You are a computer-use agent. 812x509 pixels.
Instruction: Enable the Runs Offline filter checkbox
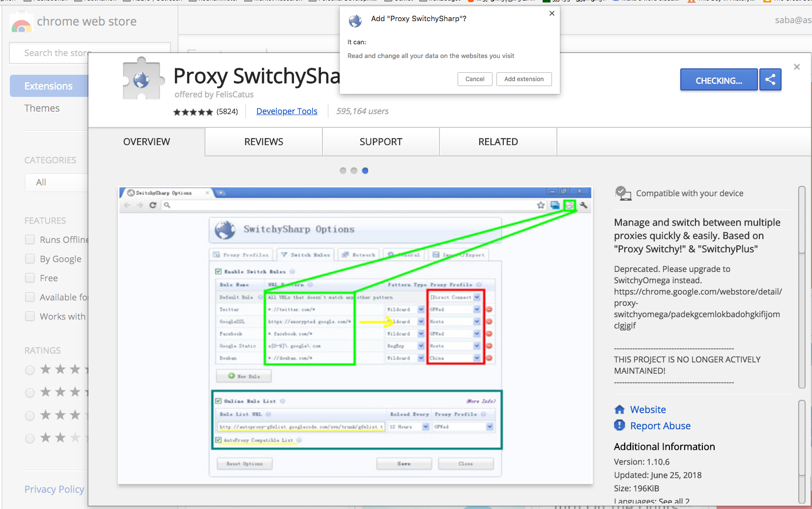pyautogui.click(x=30, y=240)
